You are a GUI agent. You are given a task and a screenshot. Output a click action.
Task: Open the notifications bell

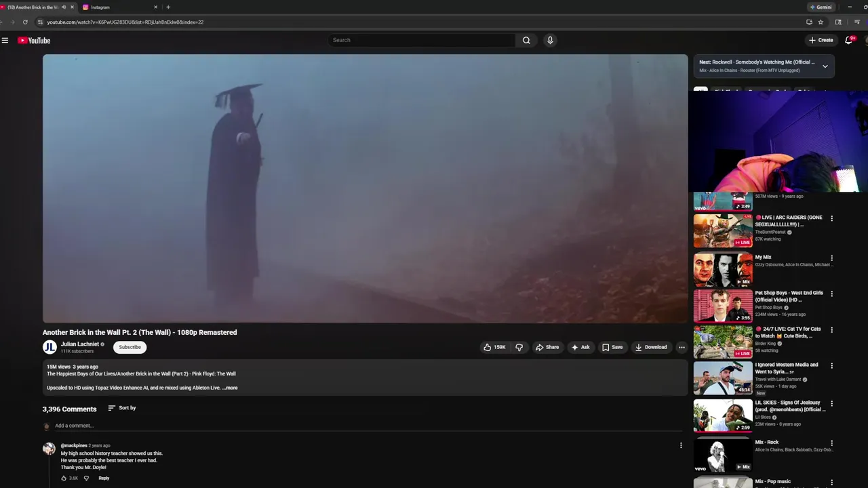848,40
